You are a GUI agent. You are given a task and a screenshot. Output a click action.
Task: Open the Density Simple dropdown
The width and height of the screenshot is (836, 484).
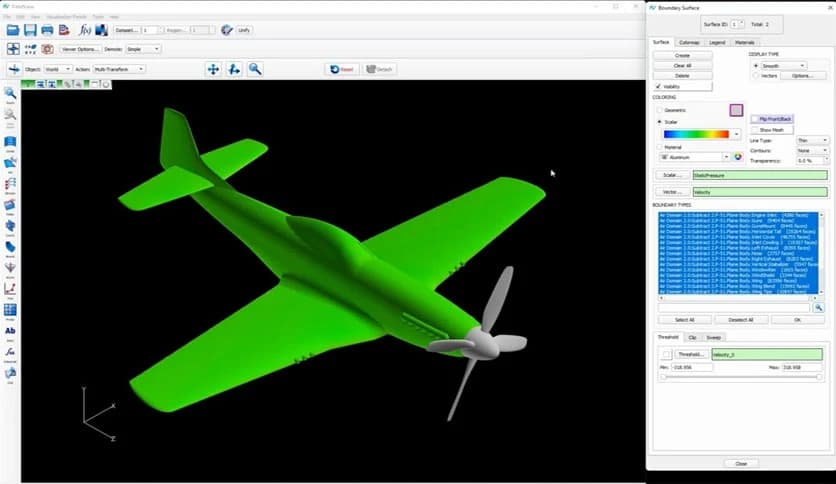click(143, 49)
